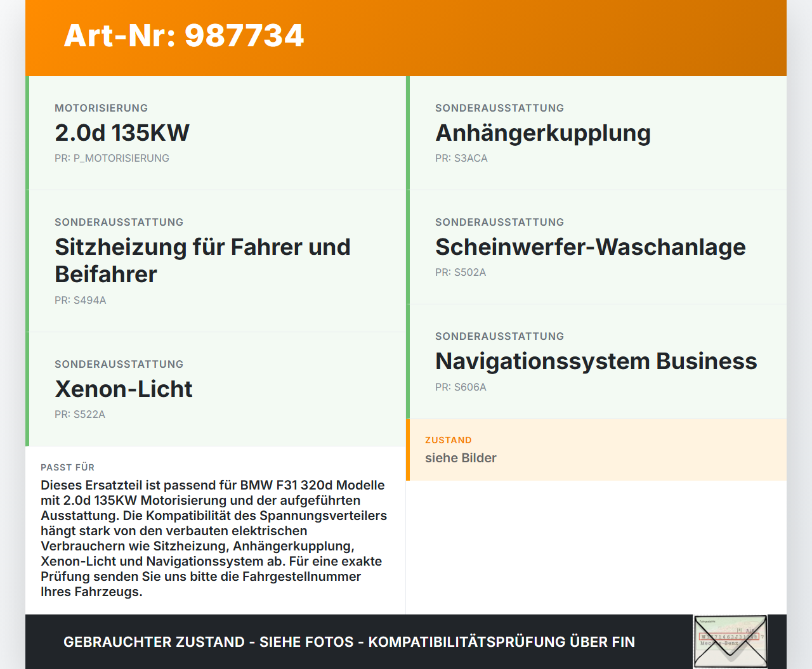The height and width of the screenshot is (669, 812).
Task: Click the footer banner "GEBRAUCHTER ZUSTAND"
Action: tap(349, 642)
